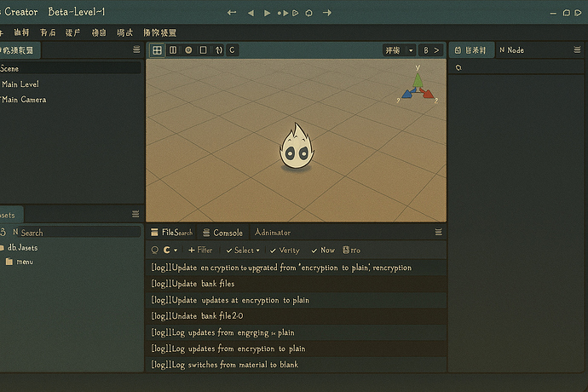Click the log 'Log updates from encryption to plain'
588x392 pixels.
(x=297, y=349)
